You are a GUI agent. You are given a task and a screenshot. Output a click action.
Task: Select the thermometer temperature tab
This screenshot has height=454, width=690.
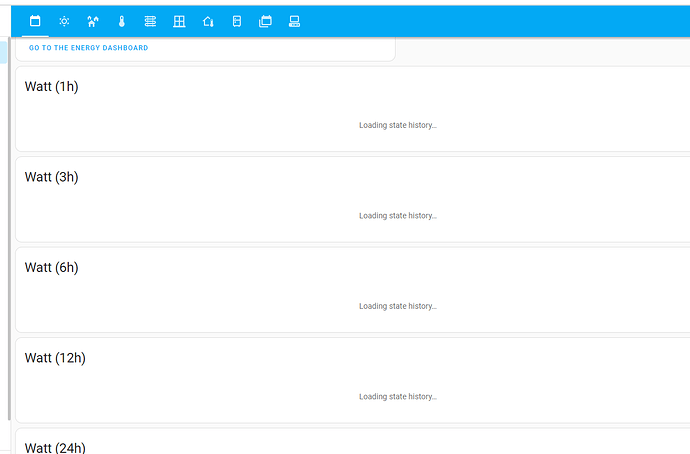(122, 21)
